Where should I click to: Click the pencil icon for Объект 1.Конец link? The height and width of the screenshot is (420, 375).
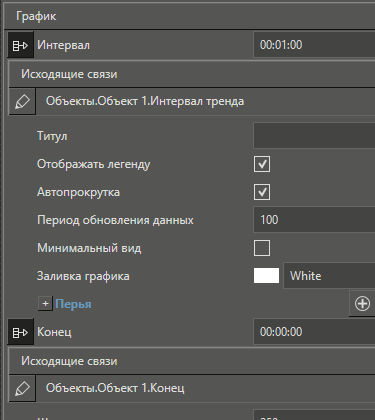(22, 388)
